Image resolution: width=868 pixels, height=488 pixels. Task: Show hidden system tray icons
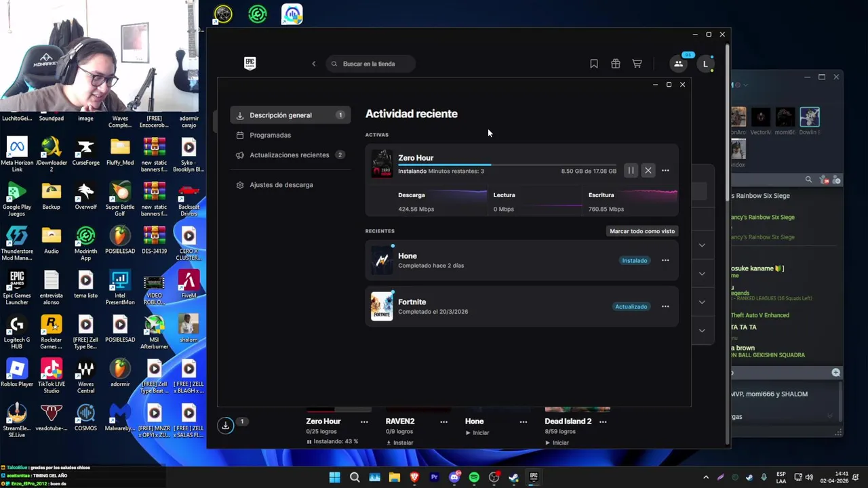pyautogui.click(x=706, y=477)
